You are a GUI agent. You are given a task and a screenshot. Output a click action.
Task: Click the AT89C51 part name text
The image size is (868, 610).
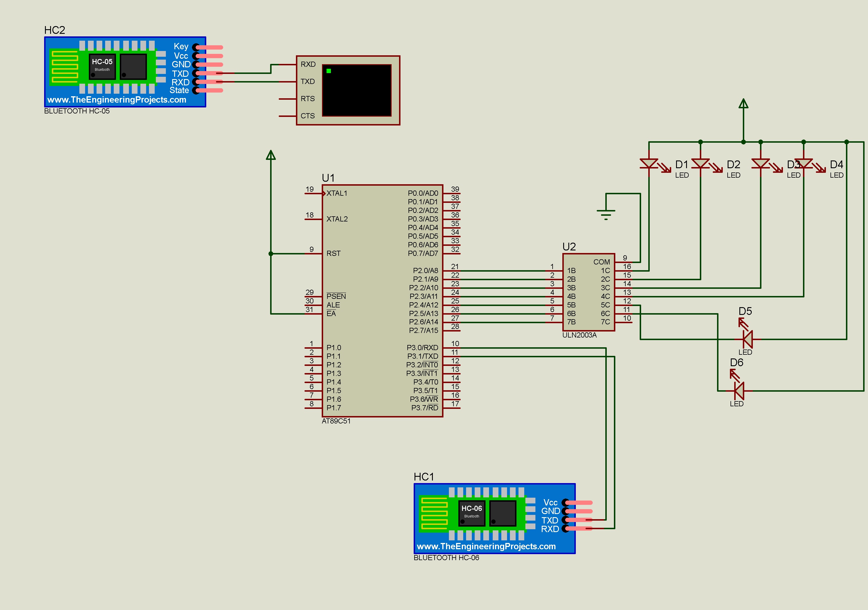336,421
